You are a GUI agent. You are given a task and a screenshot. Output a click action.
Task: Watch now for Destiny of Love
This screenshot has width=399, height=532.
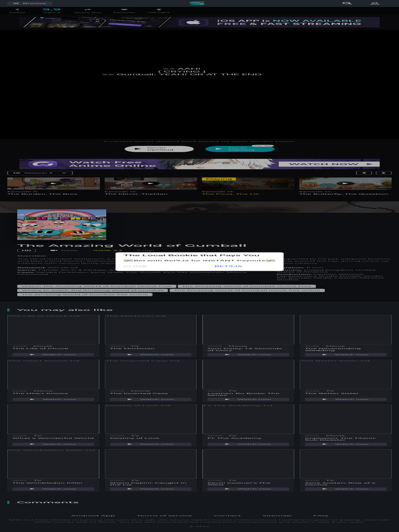coord(151,444)
